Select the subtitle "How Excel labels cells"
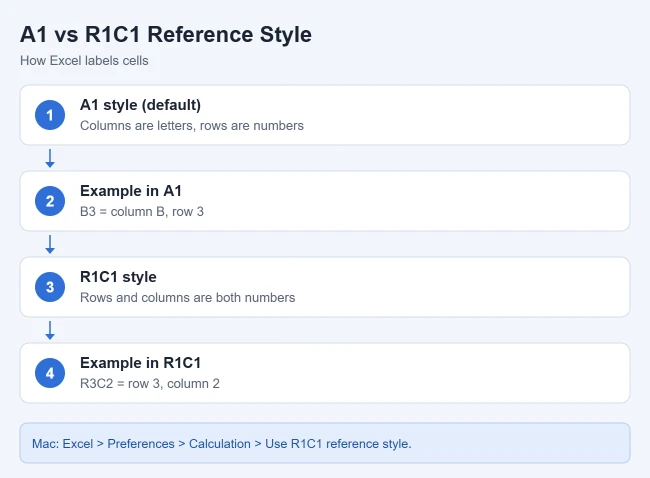Viewport: 650px width, 478px height. click(x=84, y=61)
